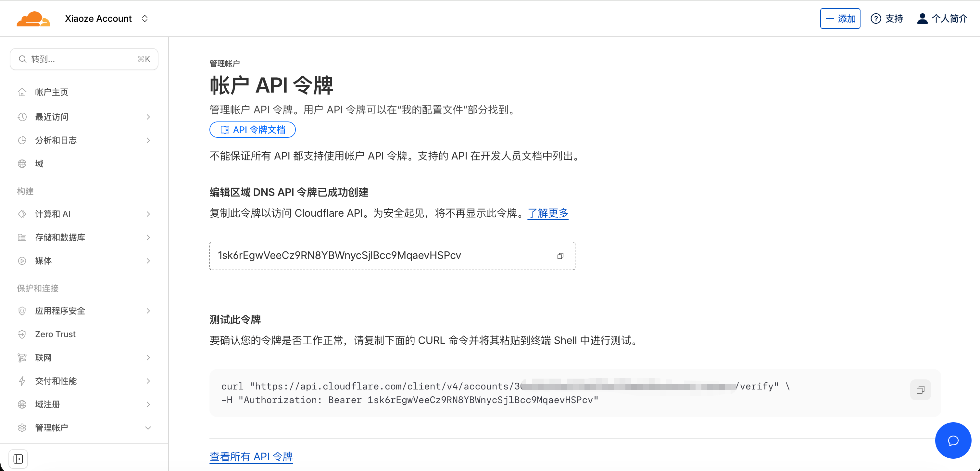Open the chat bubble at bottom right

click(x=953, y=440)
